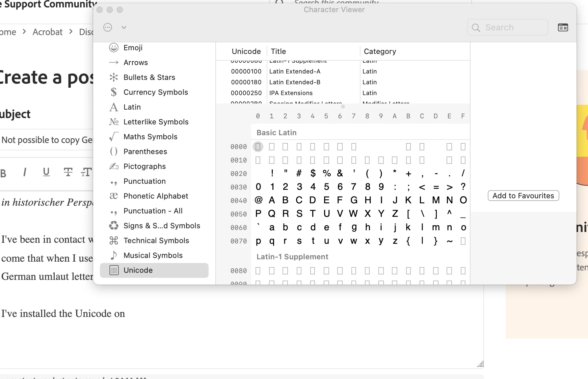
Task: Select the & character in grid
Action: pos(340,173)
